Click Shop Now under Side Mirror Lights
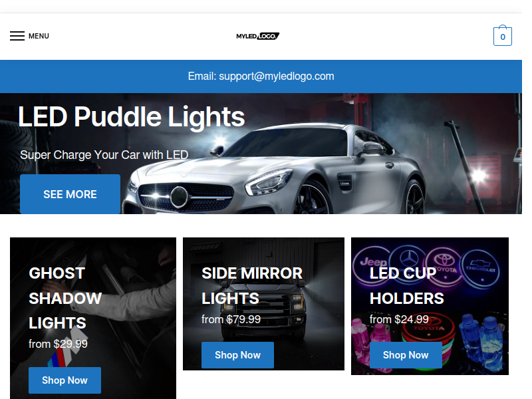This screenshot has width=532, height=399. [x=237, y=355]
